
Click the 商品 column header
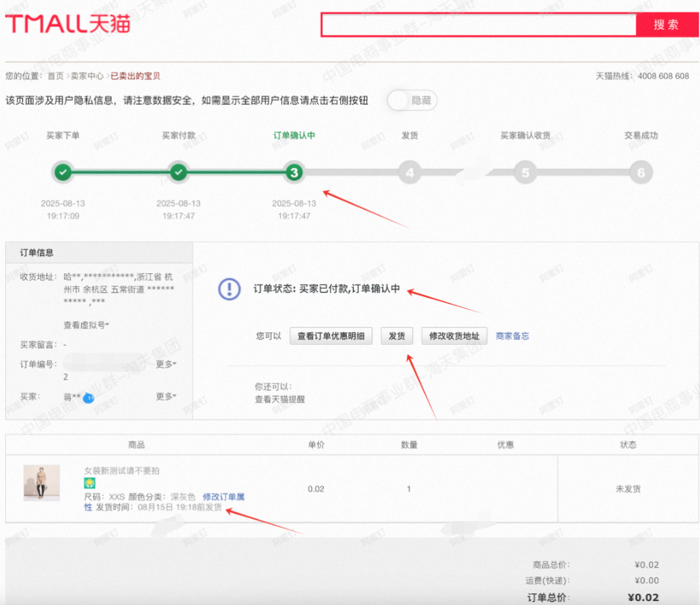pos(136,444)
